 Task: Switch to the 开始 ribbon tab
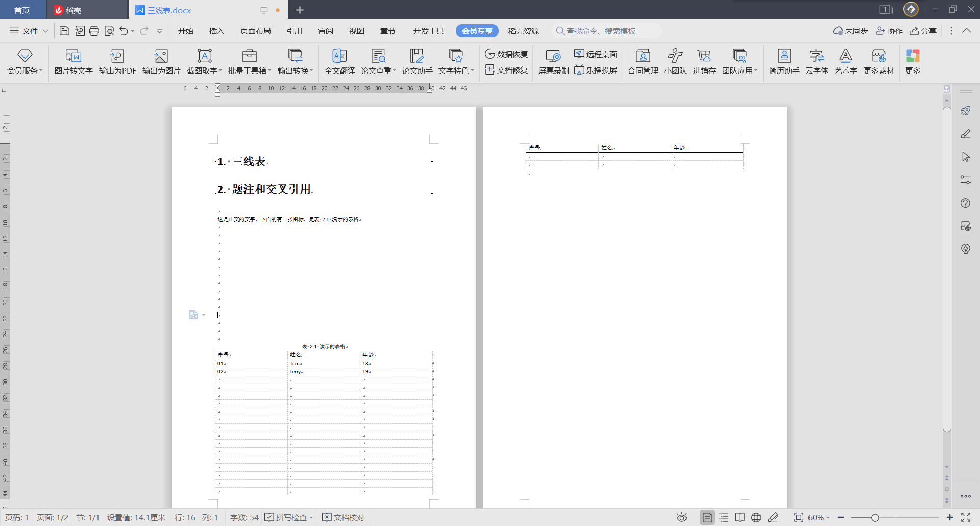[x=185, y=31]
